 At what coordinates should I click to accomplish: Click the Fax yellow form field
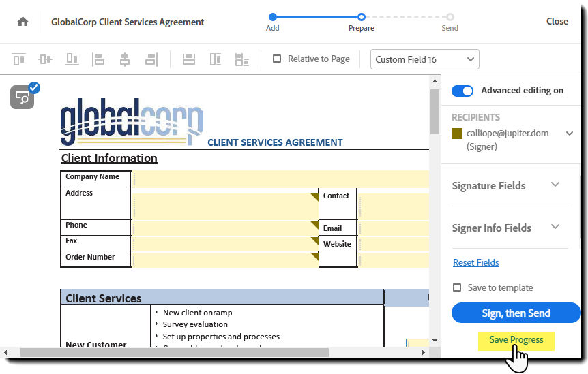click(226, 244)
